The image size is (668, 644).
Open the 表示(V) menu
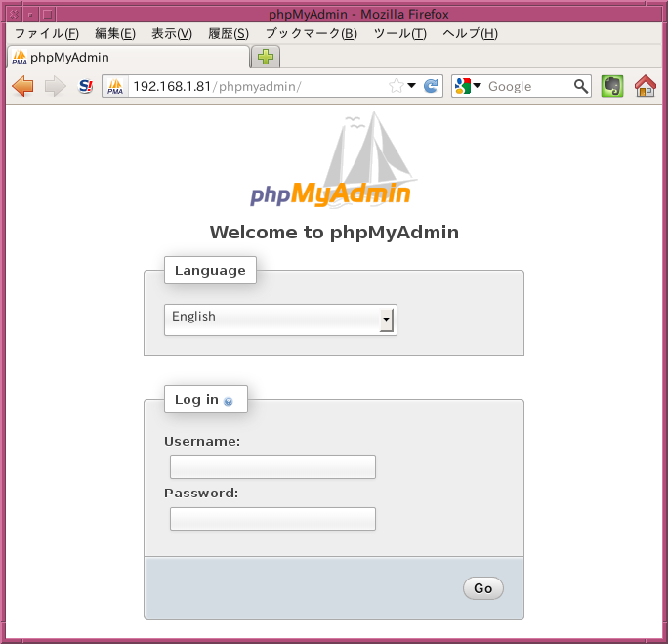[172, 33]
